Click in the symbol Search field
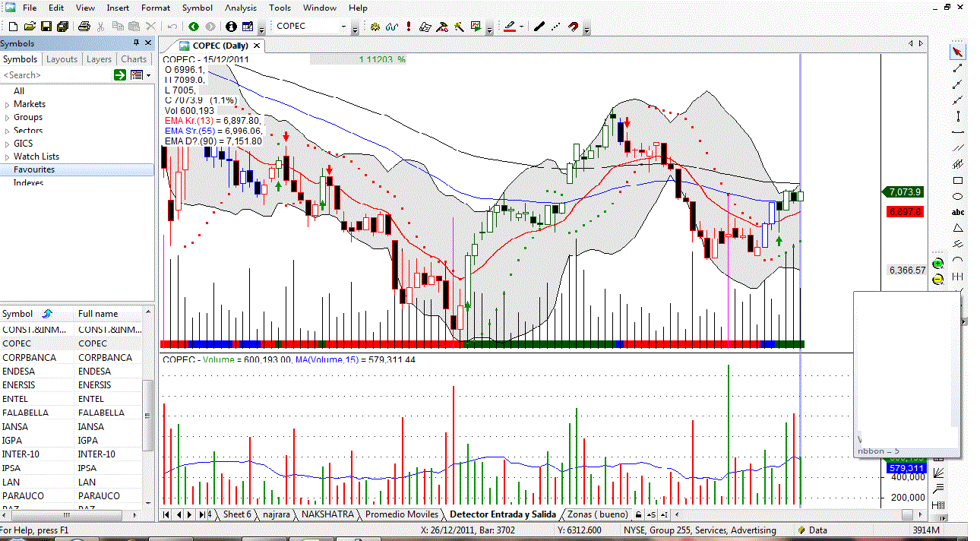 pos(56,74)
